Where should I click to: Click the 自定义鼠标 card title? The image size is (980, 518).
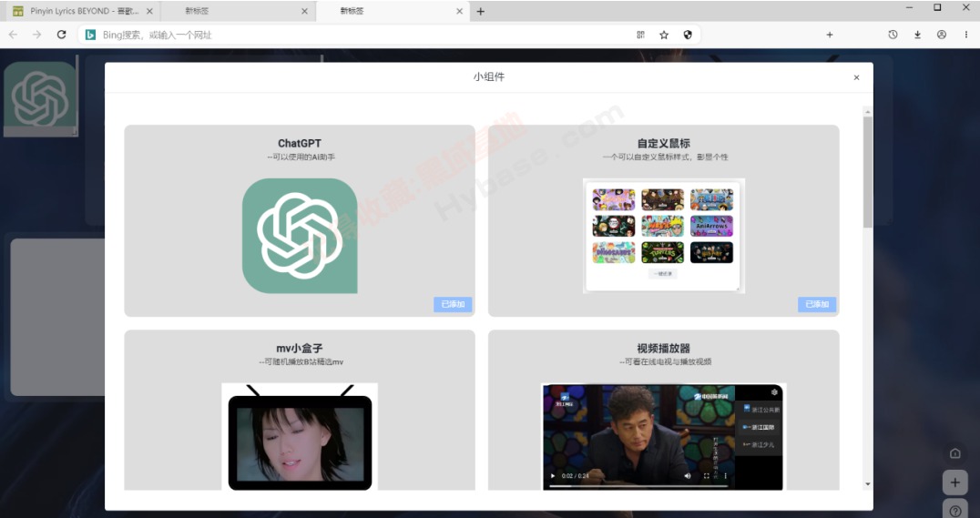[663, 143]
